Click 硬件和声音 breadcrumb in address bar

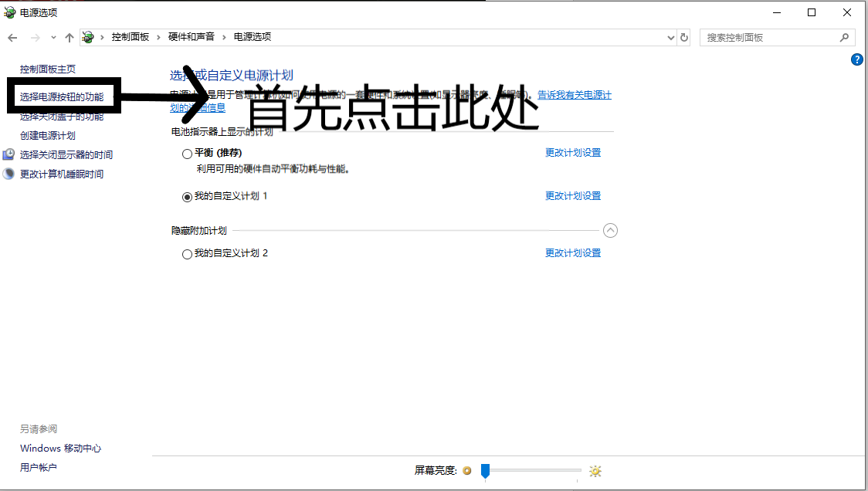[192, 37]
